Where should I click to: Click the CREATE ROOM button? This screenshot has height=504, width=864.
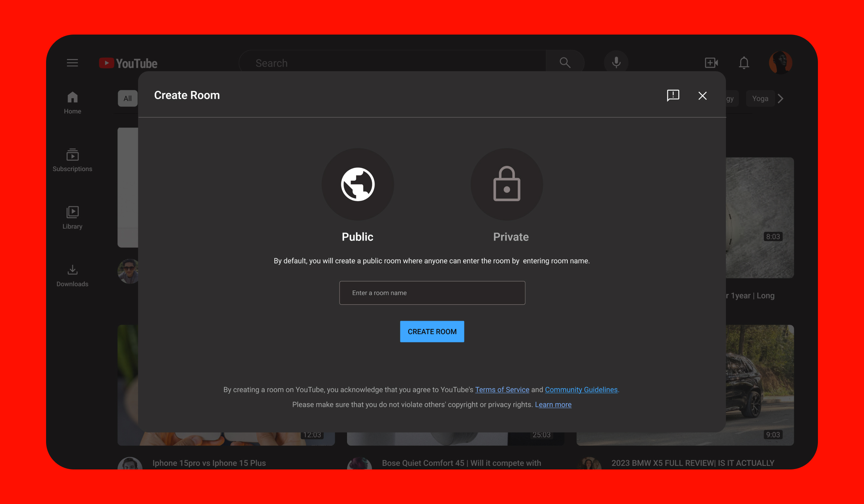click(x=432, y=332)
